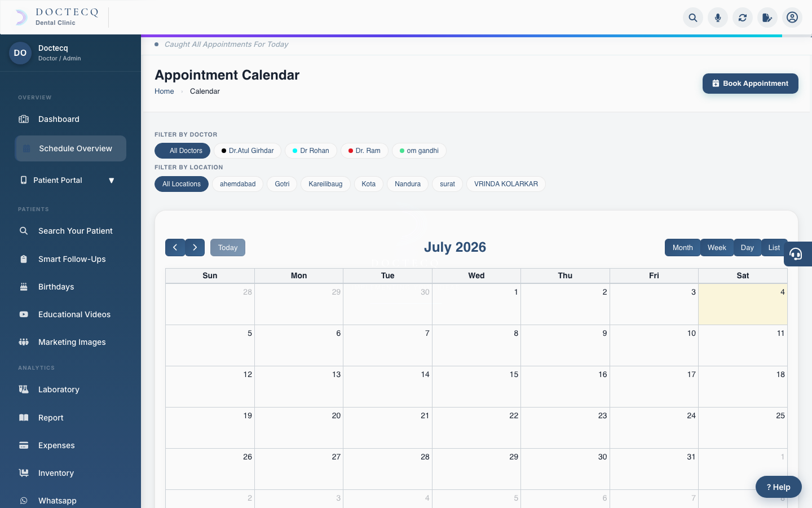Select July 27 calendar cell
Image resolution: width=812 pixels, height=508 pixels.
(299, 469)
